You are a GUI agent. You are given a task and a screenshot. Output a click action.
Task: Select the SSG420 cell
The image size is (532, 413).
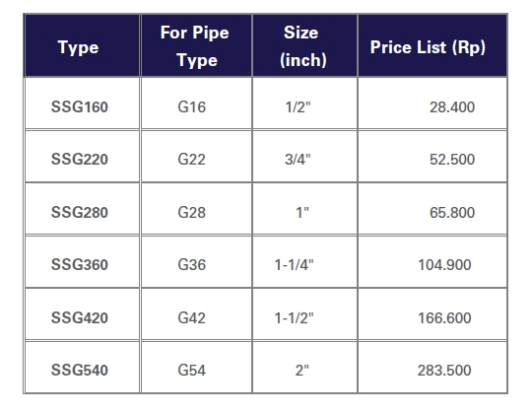[82, 314]
